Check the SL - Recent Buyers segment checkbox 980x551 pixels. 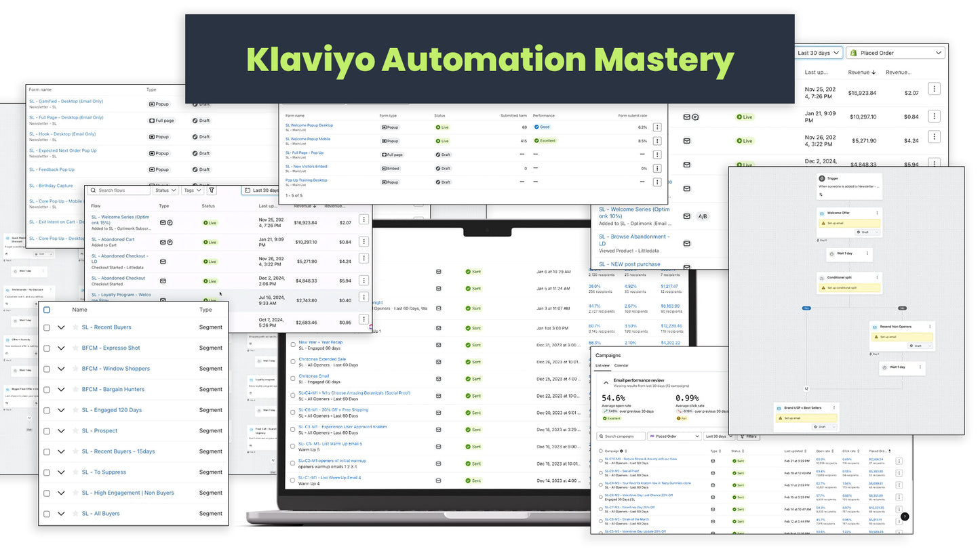coord(46,327)
